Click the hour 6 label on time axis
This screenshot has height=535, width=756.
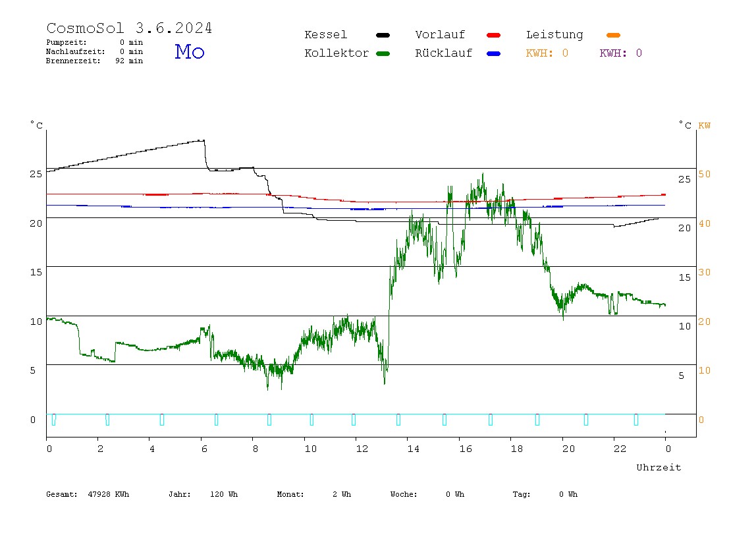point(204,449)
